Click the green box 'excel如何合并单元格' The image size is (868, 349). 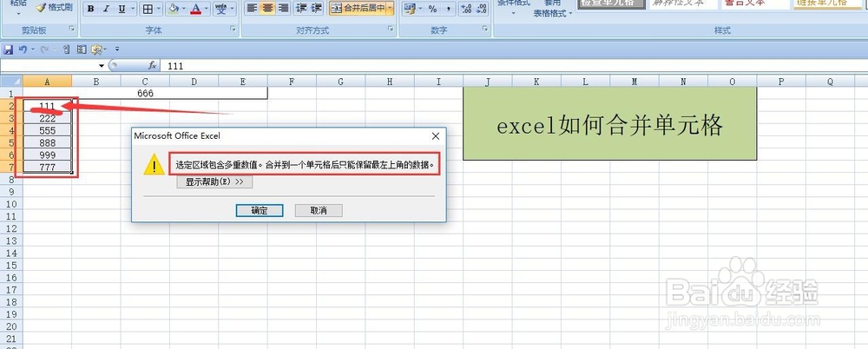pyautogui.click(x=609, y=124)
